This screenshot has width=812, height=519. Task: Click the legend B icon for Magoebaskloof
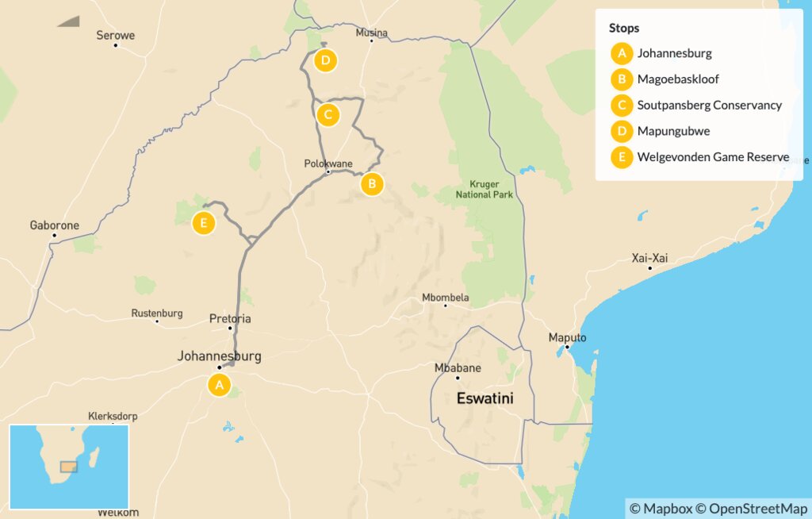coord(622,79)
